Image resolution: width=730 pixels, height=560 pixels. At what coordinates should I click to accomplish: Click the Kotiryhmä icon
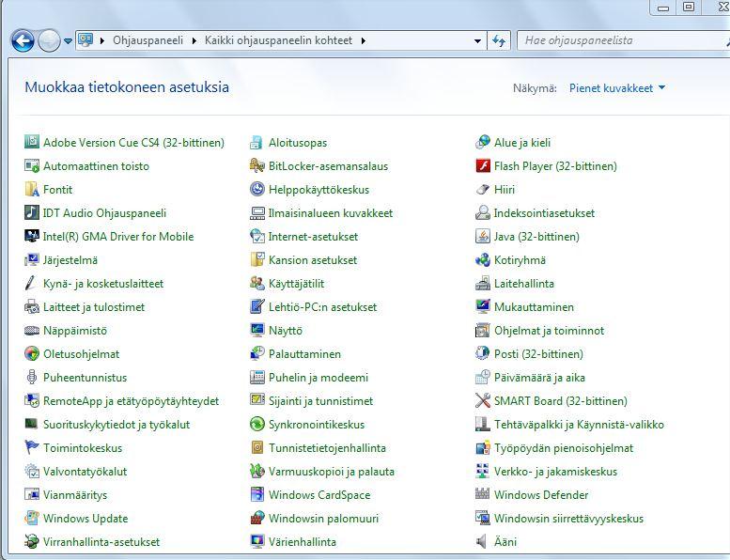pyautogui.click(x=483, y=259)
